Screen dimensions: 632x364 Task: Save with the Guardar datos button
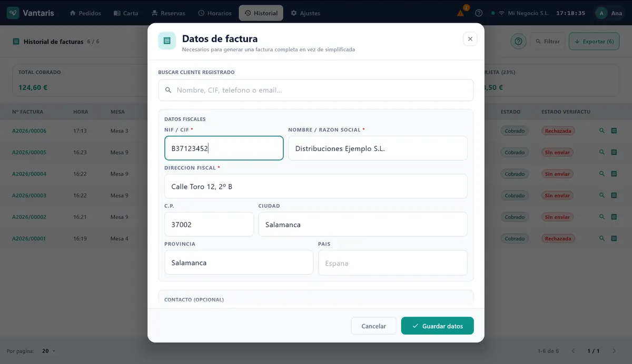(438, 326)
